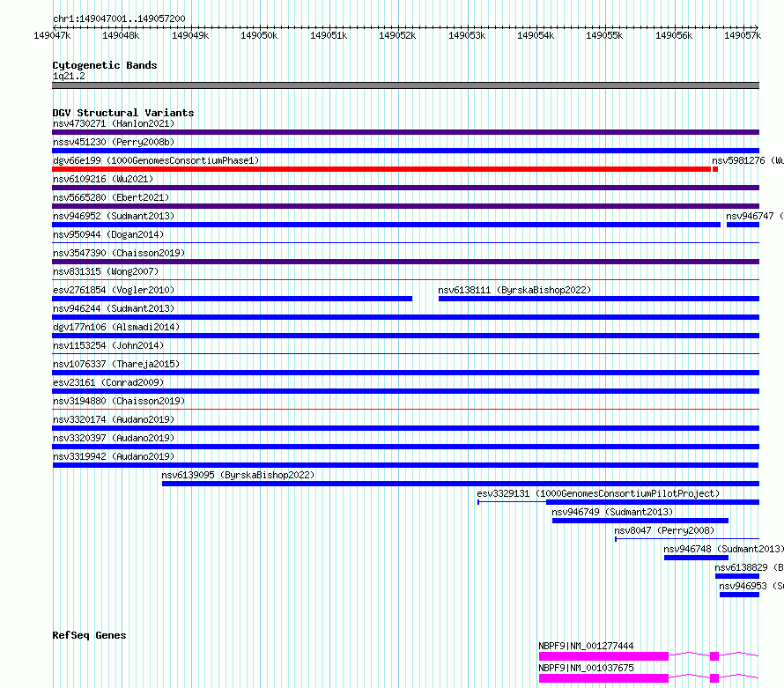This screenshot has height=688, width=784.
Task: Select the RefSeq Genes track title
Action: coord(90,635)
